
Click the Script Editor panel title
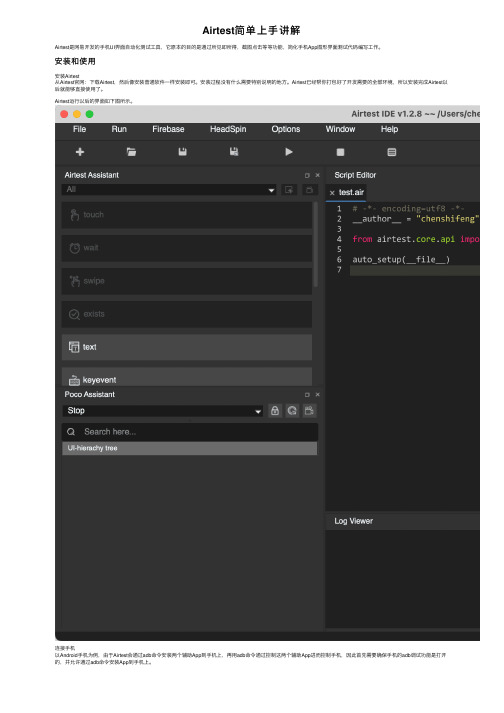tap(355, 176)
